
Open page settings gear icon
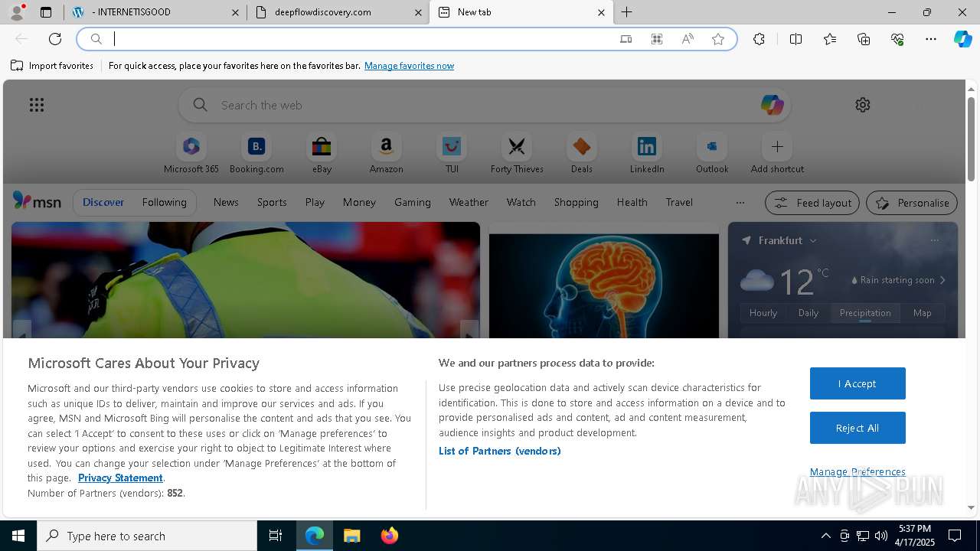863,105
